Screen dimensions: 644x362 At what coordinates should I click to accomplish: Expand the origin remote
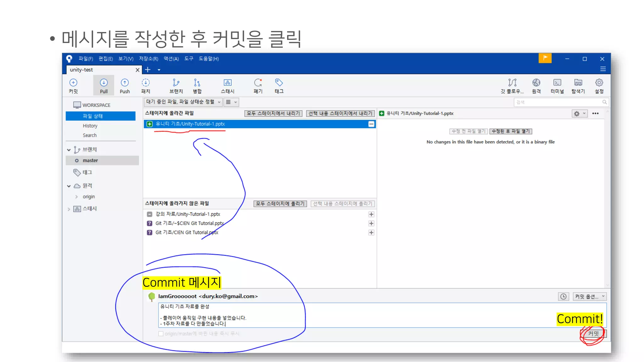coord(76,197)
